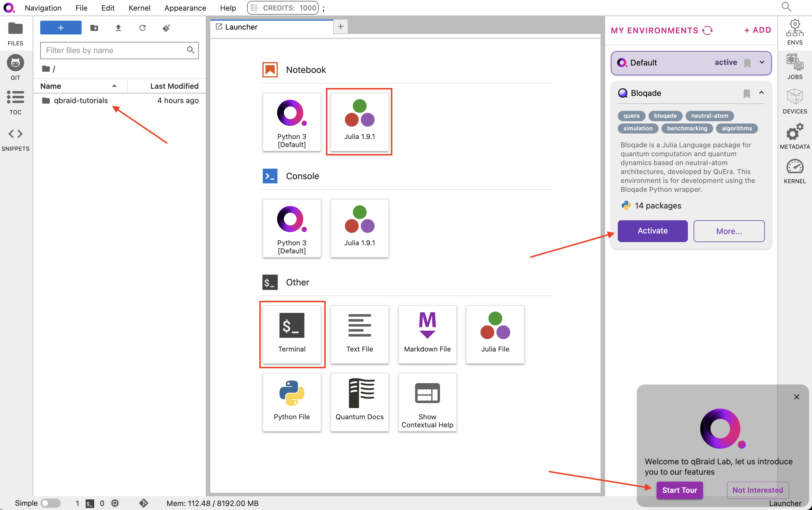Open the Jobs sidebar panel
812x510 pixels.
[794, 67]
